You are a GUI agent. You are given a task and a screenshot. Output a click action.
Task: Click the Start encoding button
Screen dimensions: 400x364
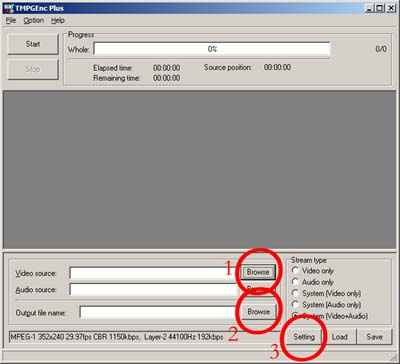[x=33, y=44]
